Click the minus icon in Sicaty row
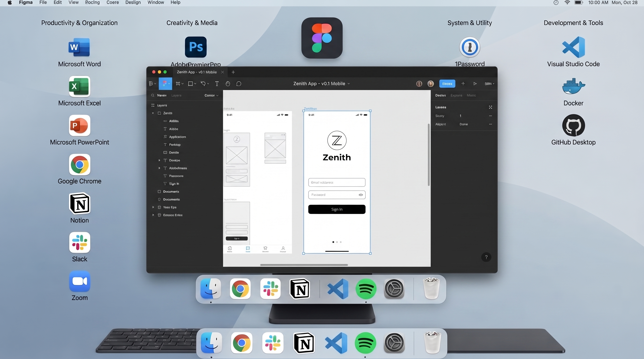Image resolution: width=644 pixels, height=359 pixels. 490,116
